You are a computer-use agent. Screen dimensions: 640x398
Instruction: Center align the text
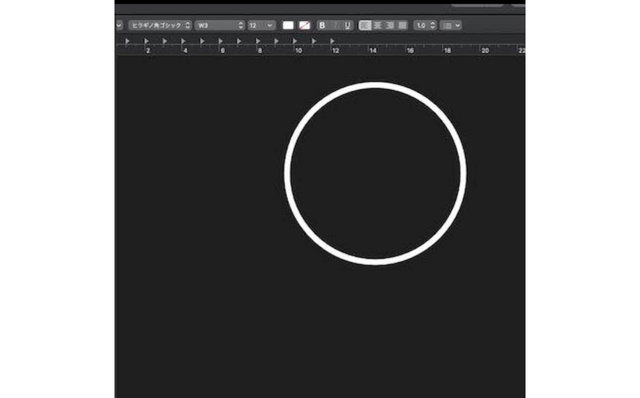(378, 25)
